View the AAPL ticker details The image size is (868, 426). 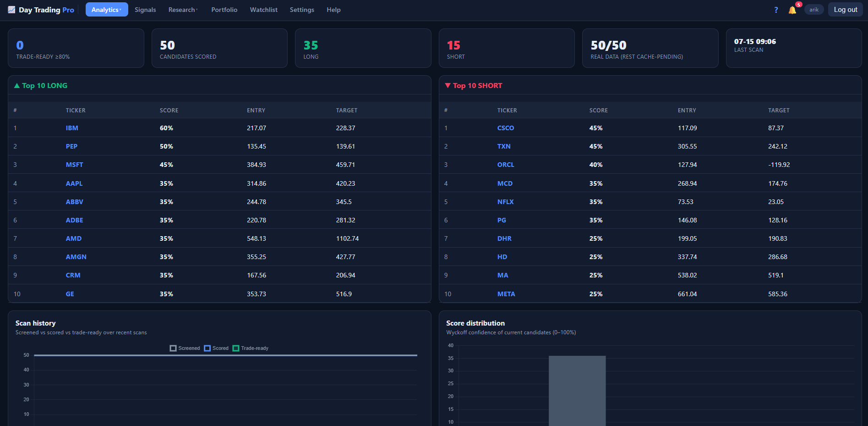tap(74, 183)
